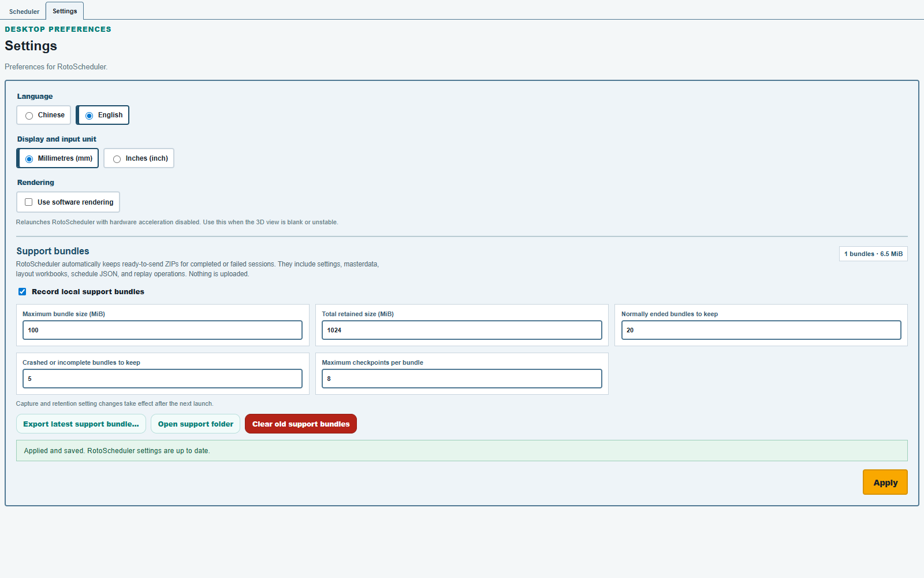Viewport: 924px width, 578px height.
Task: Apply the settings changes
Action: pos(885,482)
